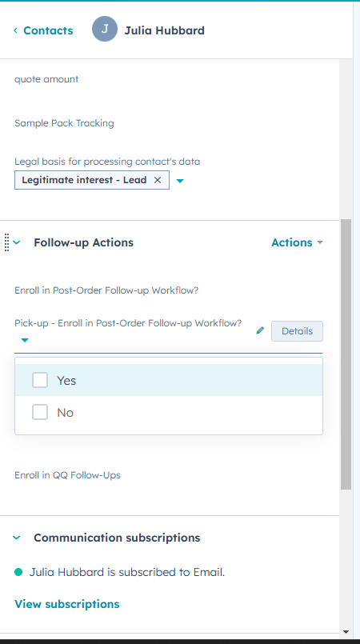Image resolution: width=360 pixels, height=644 pixels.
Task: Click the Details button
Action: [297, 331]
